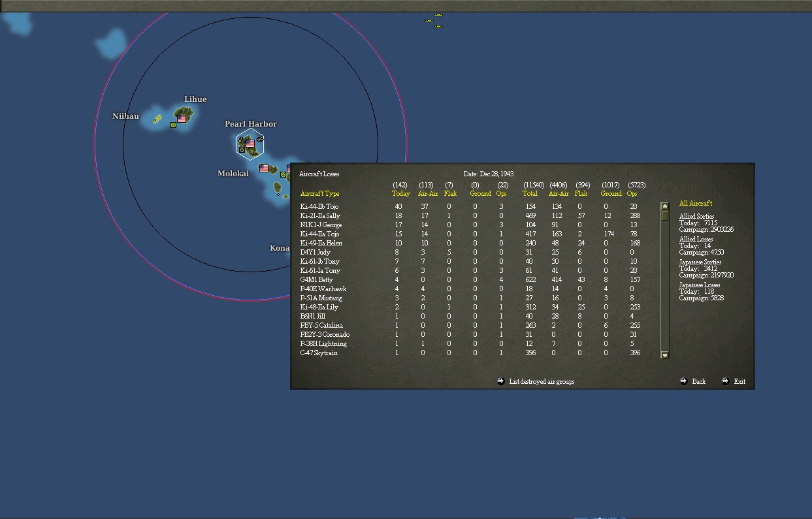Click the rightmost Ops column header
The height and width of the screenshot is (519, 812).
click(x=632, y=194)
